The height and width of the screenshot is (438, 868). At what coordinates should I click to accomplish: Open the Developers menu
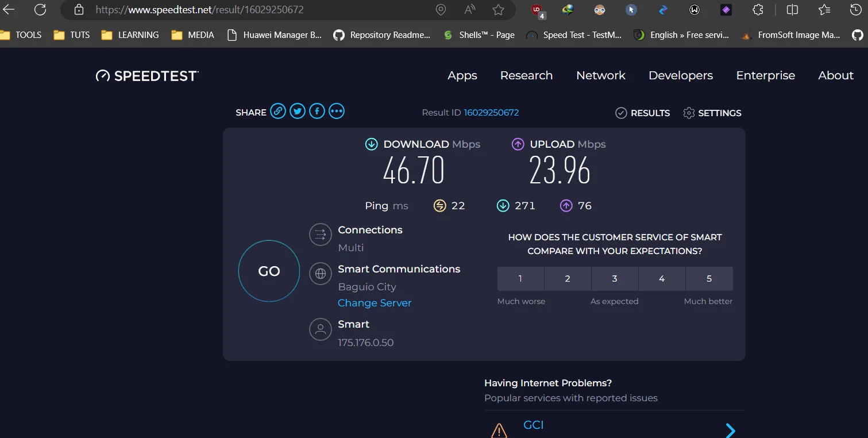point(681,75)
